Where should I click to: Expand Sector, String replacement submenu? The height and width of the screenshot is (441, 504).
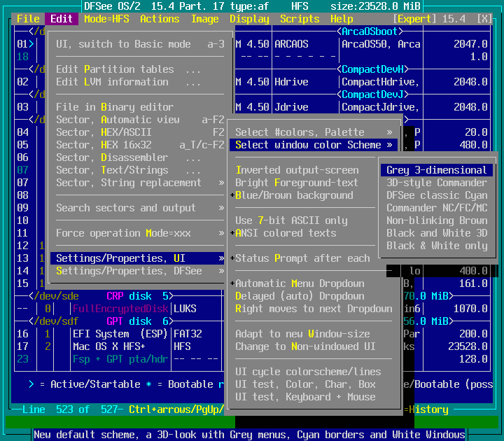(x=137, y=183)
